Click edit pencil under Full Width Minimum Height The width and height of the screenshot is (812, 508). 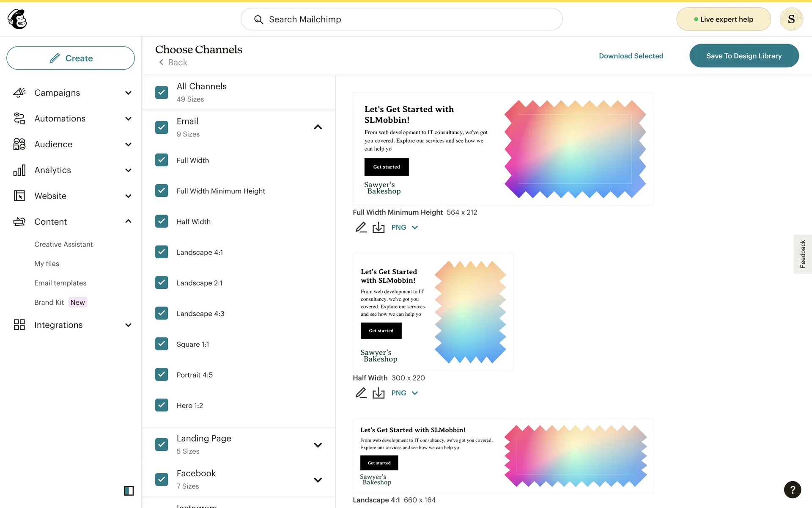(x=361, y=227)
